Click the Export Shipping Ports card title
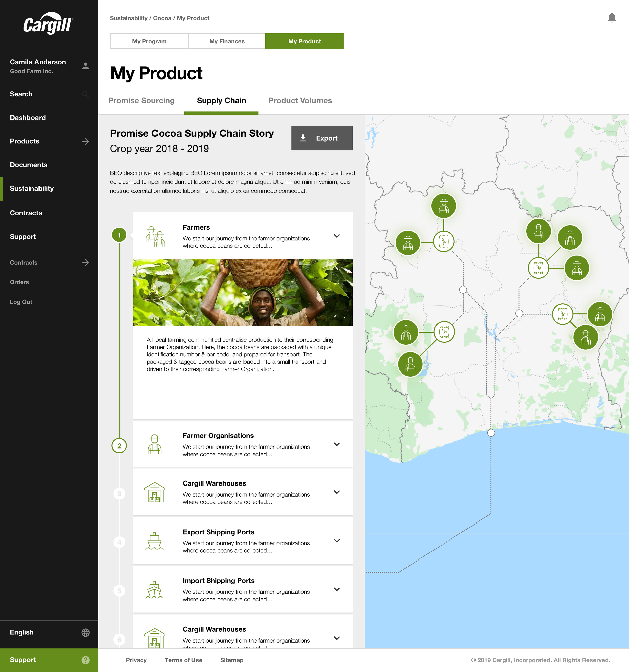This screenshot has height=672, width=629. (x=219, y=532)
